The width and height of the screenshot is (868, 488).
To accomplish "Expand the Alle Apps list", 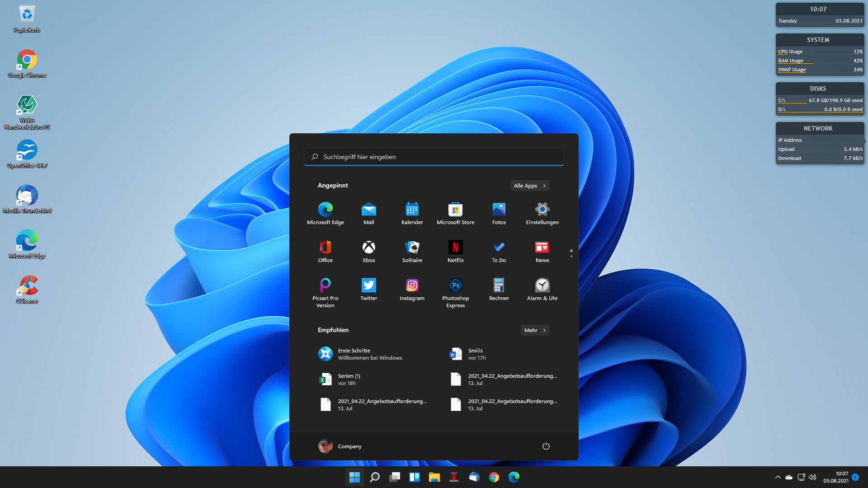I will [530, 186].
